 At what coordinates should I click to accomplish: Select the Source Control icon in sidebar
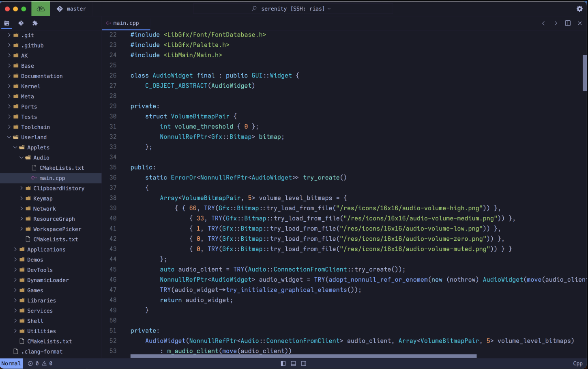tap(21, 23)
